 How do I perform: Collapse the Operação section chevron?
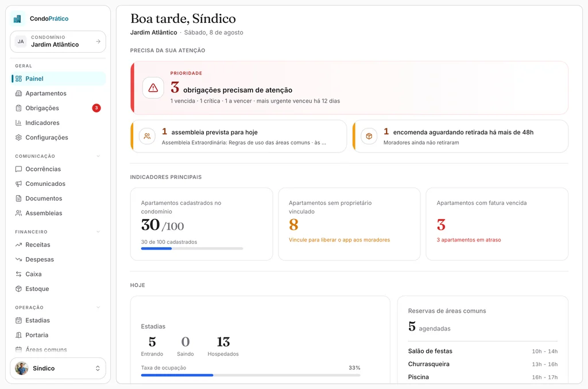click(x=98, y=308)
